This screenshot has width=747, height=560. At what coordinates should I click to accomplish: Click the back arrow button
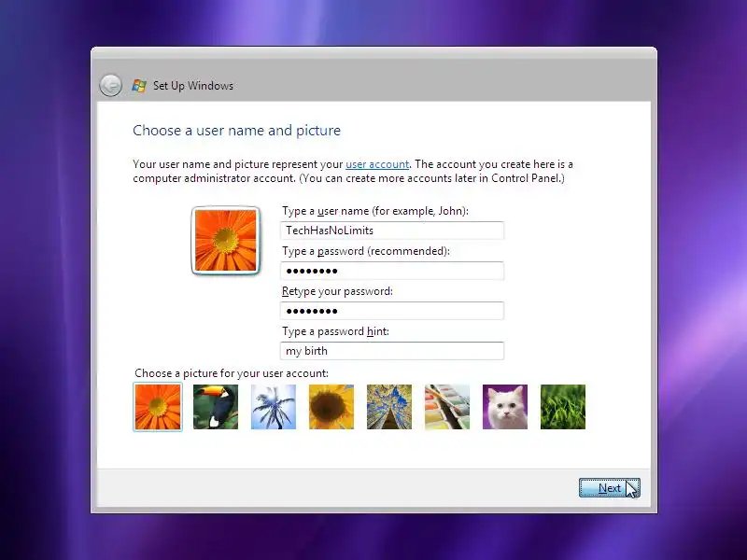click(110, 86)
